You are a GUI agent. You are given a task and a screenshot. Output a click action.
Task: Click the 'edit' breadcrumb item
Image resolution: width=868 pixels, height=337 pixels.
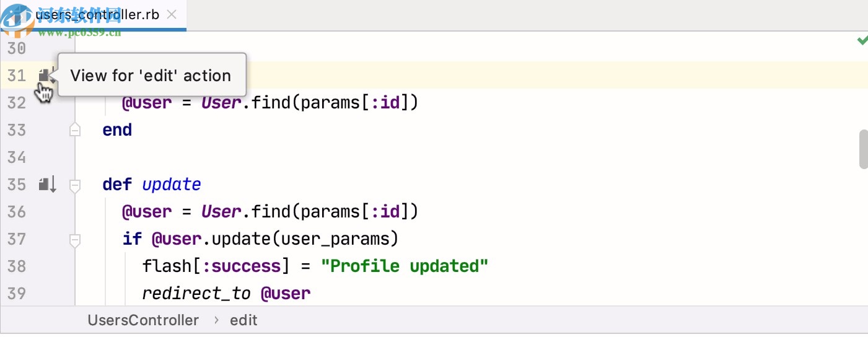tap(243, 320)
